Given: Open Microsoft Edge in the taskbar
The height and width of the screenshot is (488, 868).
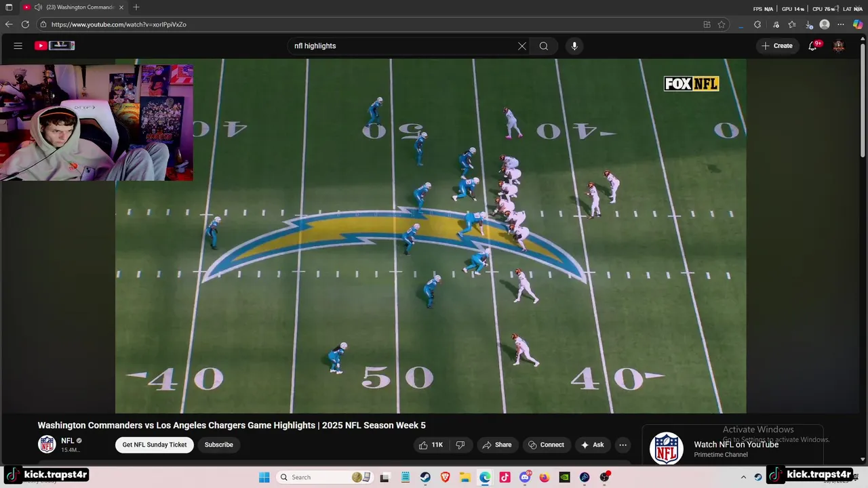Looking at the screenshot, I should point(485,477).
